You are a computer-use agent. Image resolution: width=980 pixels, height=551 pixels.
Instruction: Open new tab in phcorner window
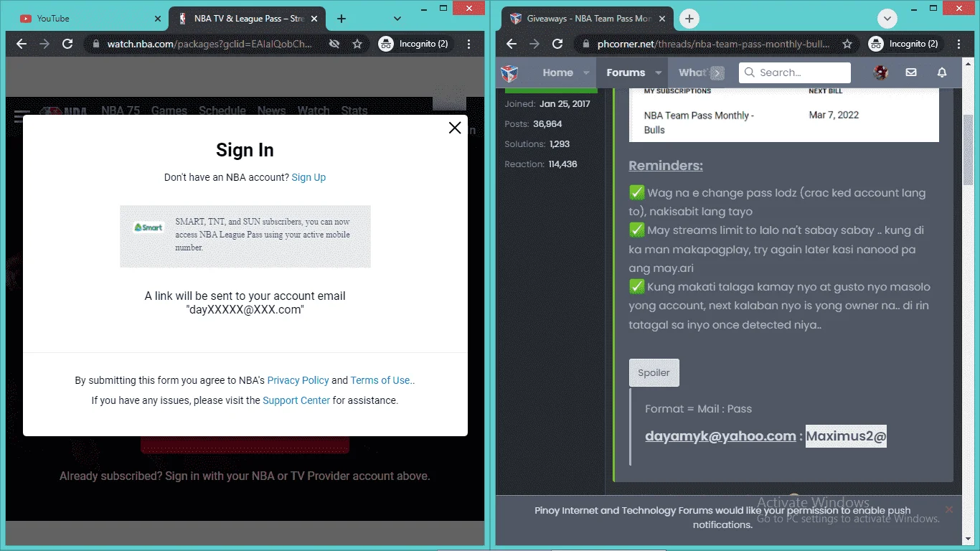click(689, 19)
